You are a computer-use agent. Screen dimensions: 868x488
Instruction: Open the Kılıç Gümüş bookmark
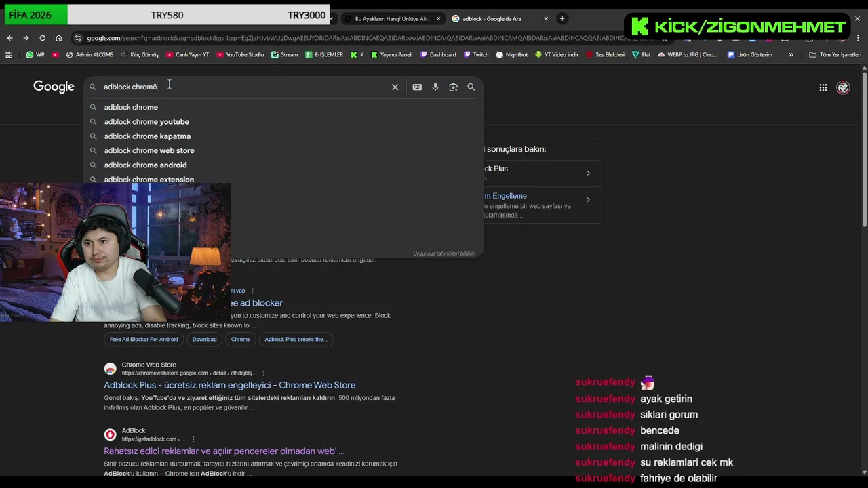(x=139, y=54)
